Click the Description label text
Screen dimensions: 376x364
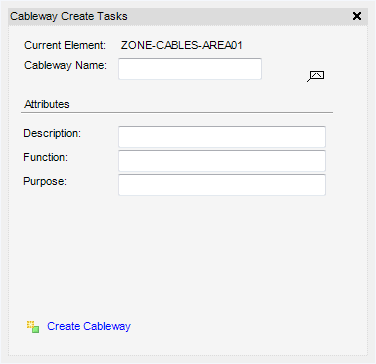[x=52, y=133]
